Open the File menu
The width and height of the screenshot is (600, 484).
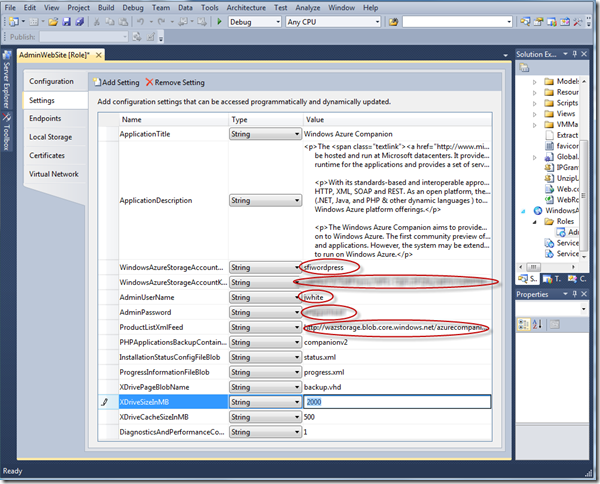click(x=10, y=7)
